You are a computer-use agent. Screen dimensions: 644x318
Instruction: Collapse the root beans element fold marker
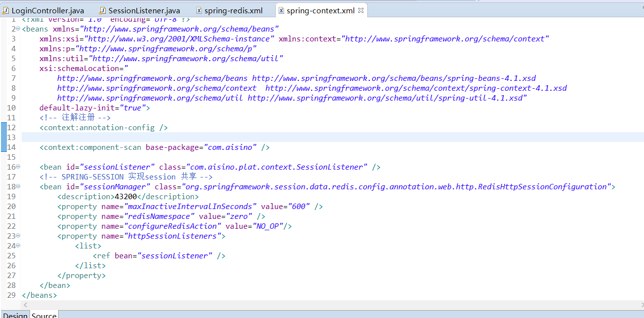17,29
